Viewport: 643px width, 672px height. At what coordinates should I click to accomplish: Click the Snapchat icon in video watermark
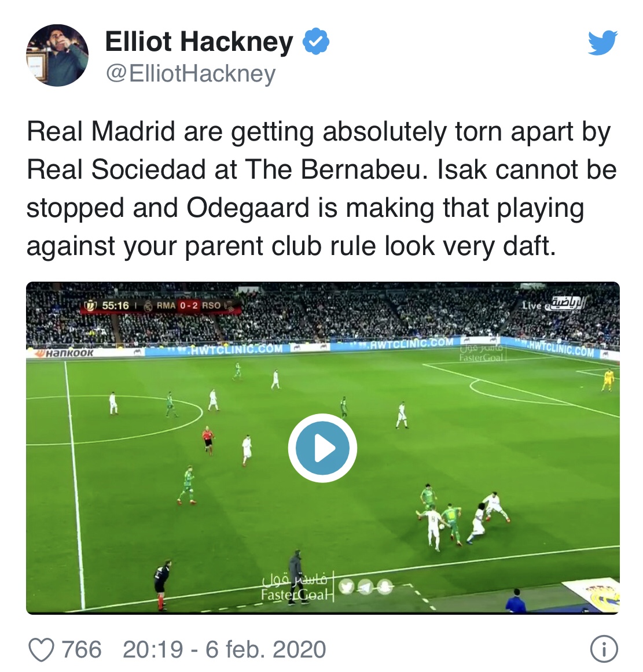click(x=385, y=587)
